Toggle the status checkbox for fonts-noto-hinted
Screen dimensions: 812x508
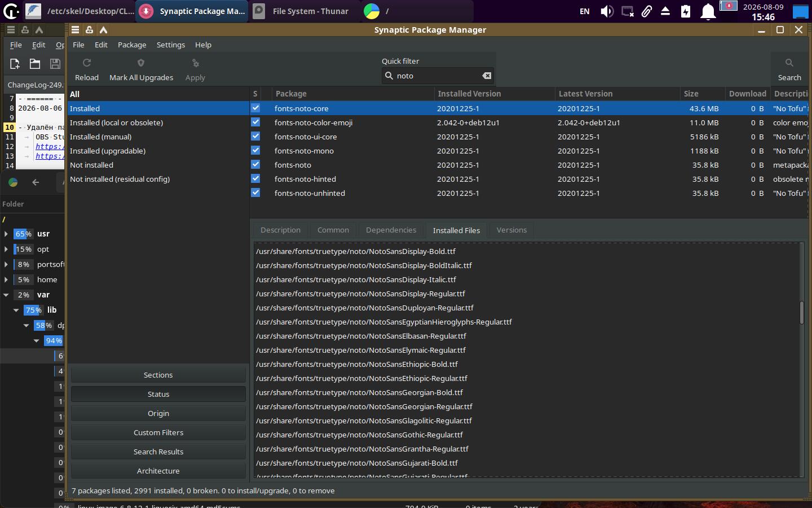pos(255,178)
